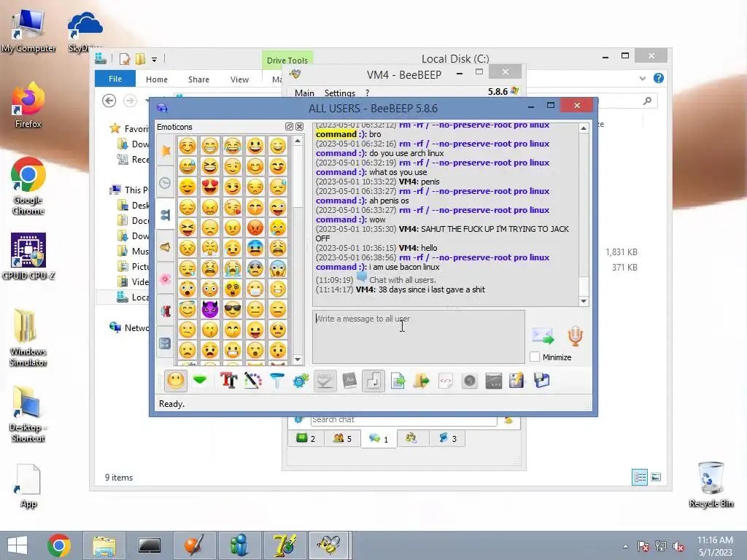The width and height of the screenshot is (747, 560).
Task: Toggle the return-key send message button
Action: coord(373,381)
